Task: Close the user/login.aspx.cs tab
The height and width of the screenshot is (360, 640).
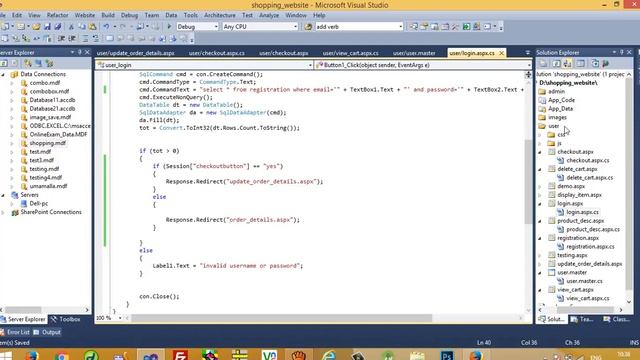Action: click(x=502, y=53)
